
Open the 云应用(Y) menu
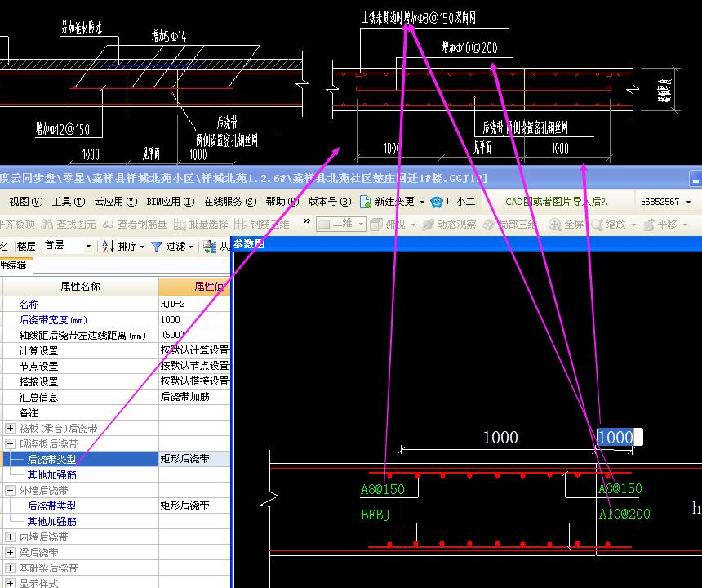pyautogui.click(x=116, y=202)
